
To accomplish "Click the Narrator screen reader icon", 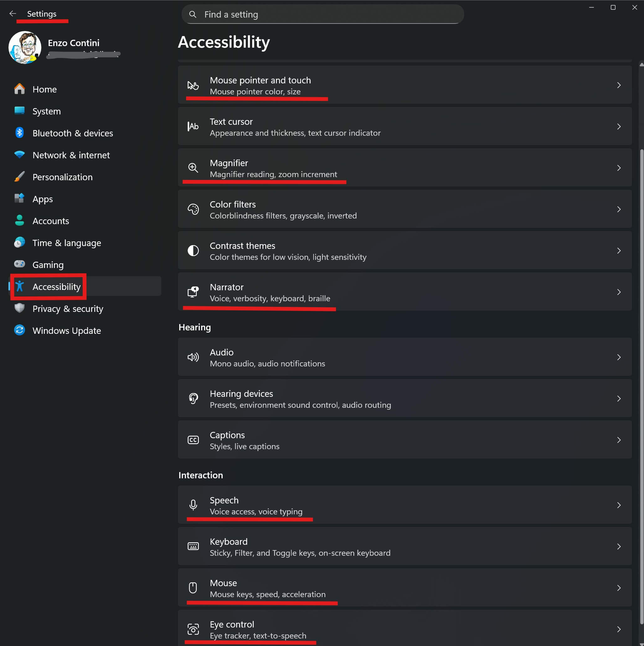I will [193, 292].
